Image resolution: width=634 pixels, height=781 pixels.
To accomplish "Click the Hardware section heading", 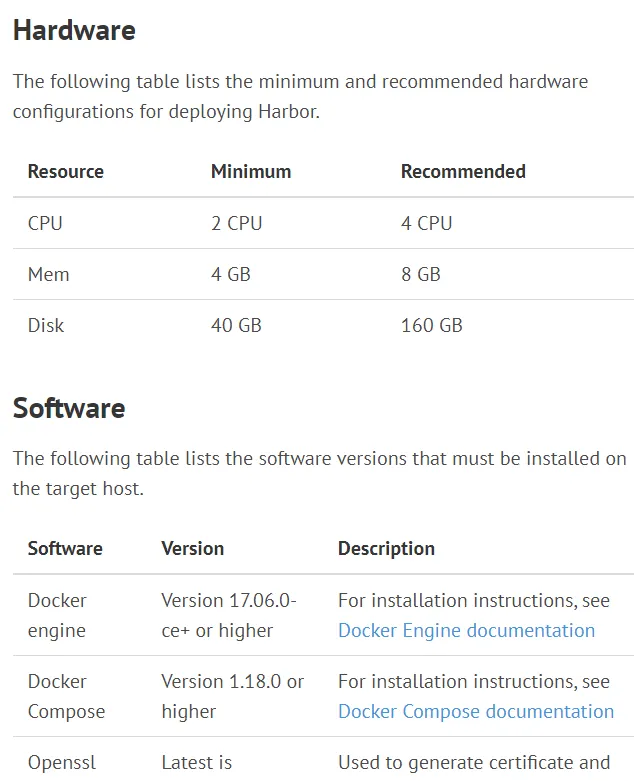I will coord(74,30).
